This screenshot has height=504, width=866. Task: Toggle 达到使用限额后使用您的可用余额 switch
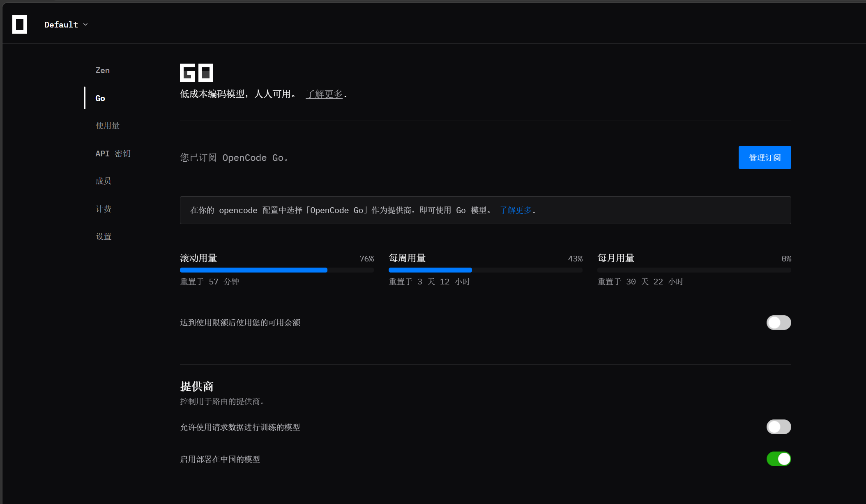[778, 323]
